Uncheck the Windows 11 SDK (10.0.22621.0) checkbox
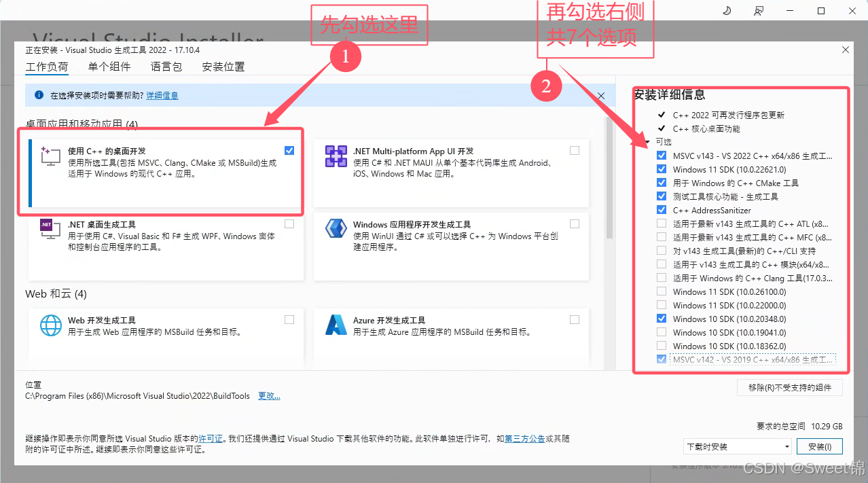868x483 pixels. (662, 169)
